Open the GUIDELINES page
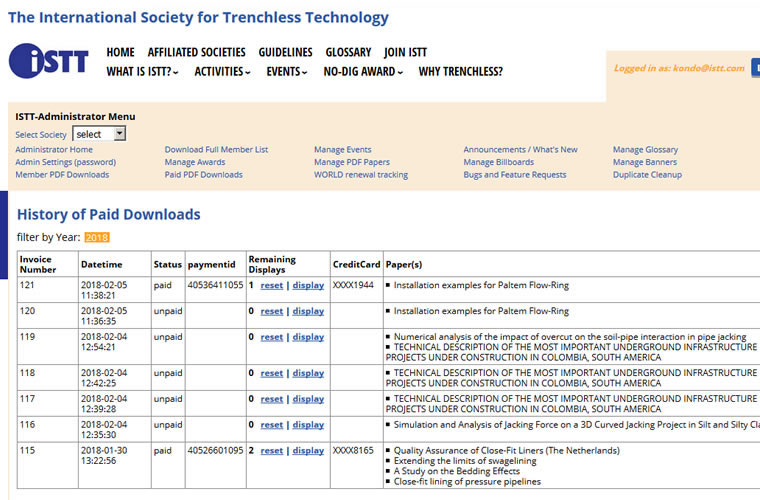 point(285,52)
